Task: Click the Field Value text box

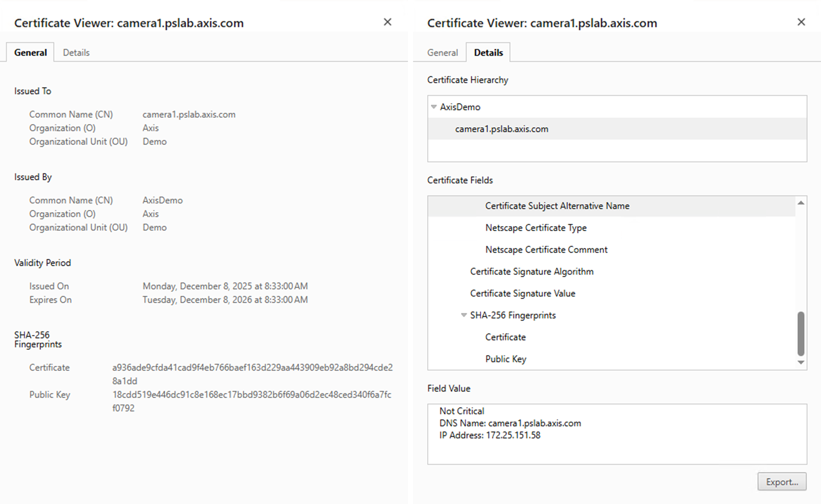Action: coord(616,434)
